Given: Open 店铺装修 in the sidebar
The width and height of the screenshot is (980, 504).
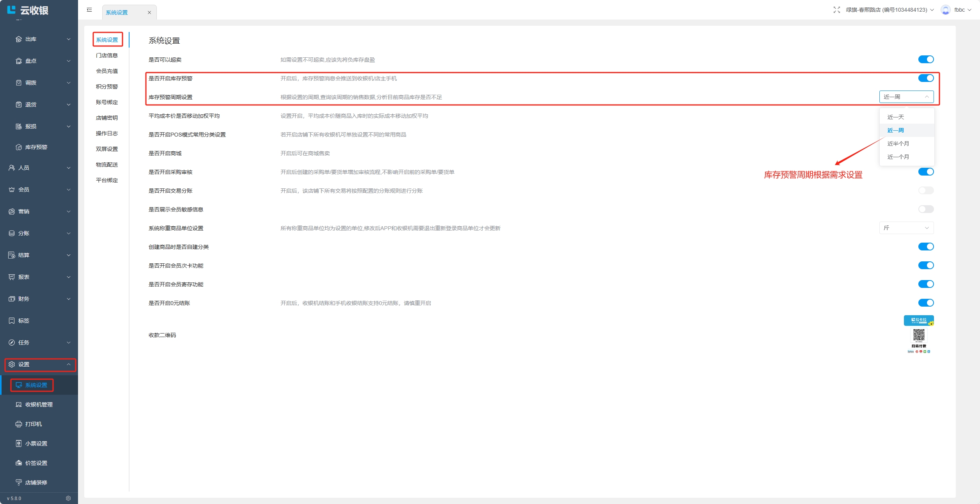Looking at the screenshot, I should (x=36, y=483).
